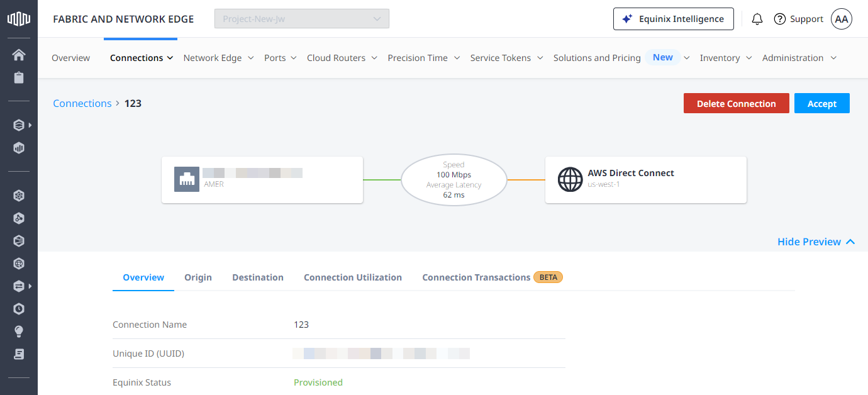Select the striped layers hexagon sidebar icon

19,241
